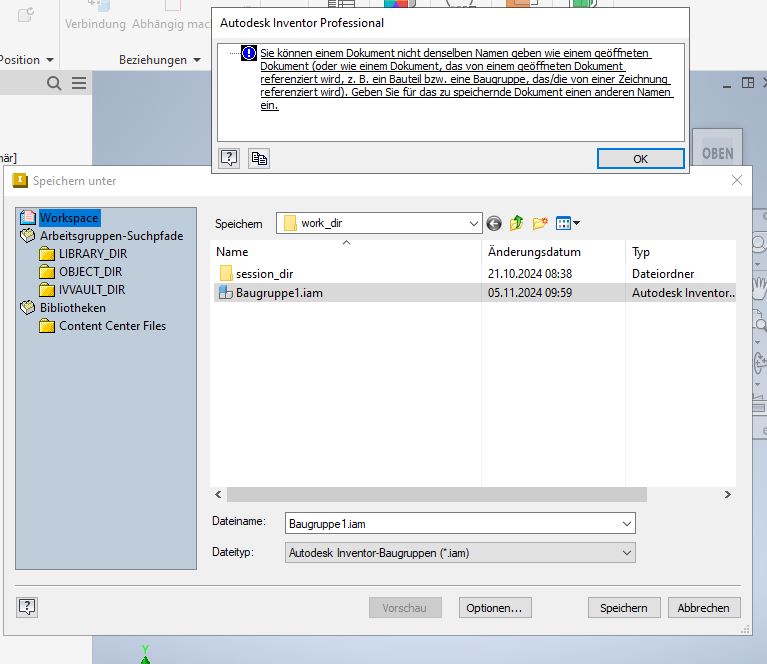Copy the error message text to clipboard
Viewport: 767px width, 664px height.
[259, 158]
